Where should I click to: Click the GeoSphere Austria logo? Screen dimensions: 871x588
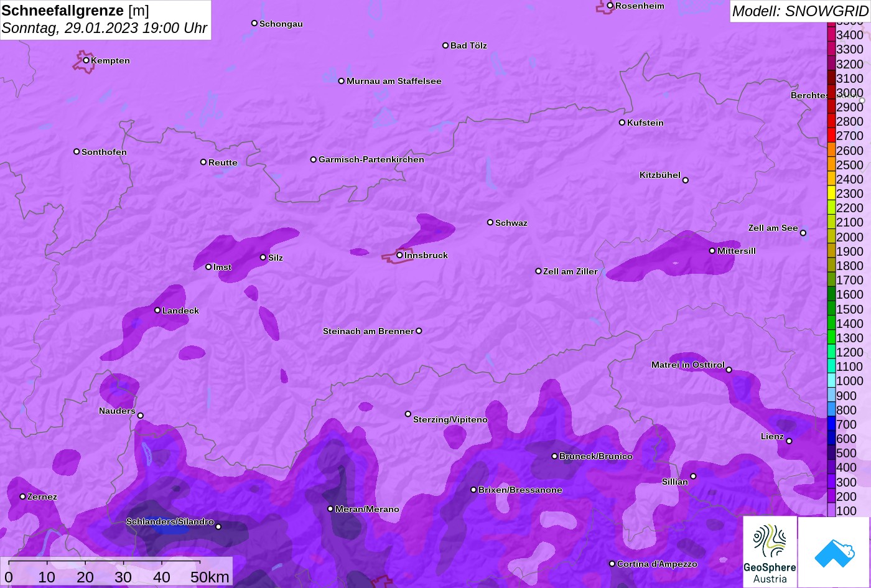[x=770, y=552]
